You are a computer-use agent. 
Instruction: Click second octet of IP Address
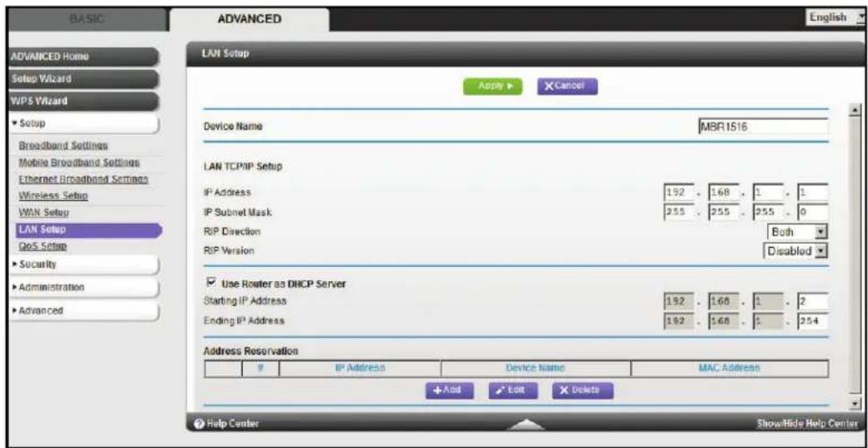(x=723, y=193)
